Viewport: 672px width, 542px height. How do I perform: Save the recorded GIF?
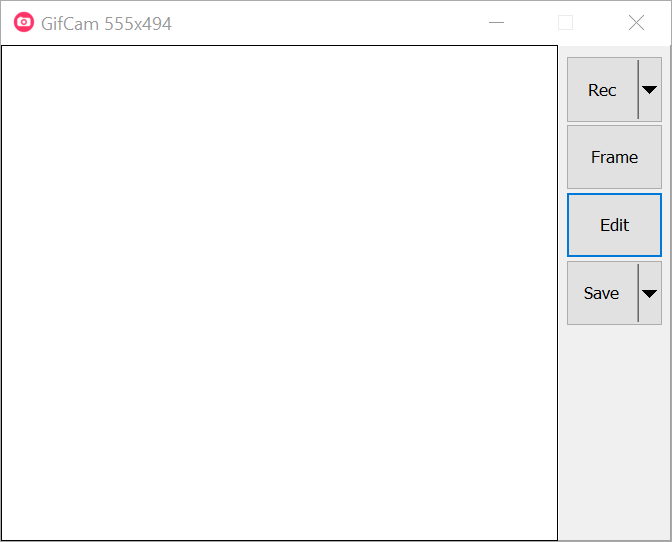point(601,293)
